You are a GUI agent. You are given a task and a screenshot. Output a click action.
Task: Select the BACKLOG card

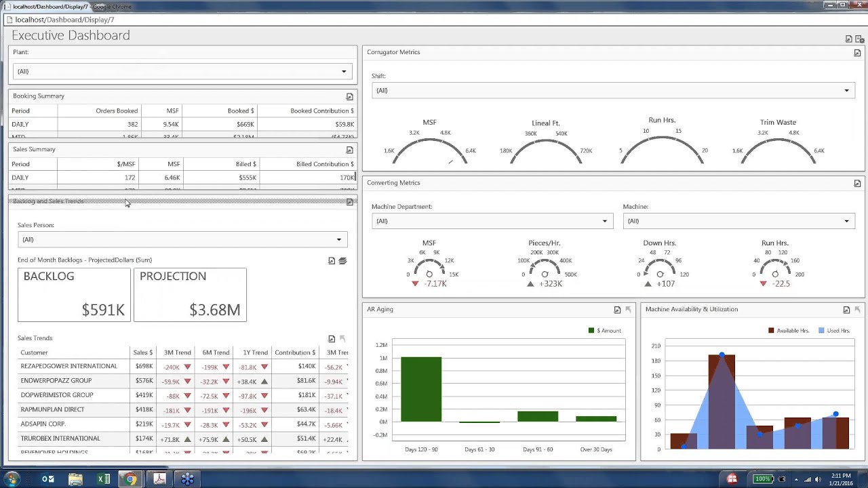(x=74, y=295)
